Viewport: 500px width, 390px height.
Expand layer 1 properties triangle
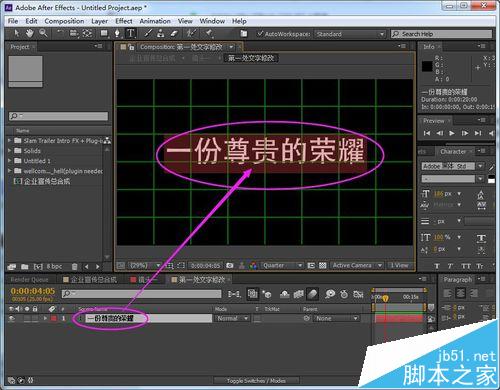point(45,318)
